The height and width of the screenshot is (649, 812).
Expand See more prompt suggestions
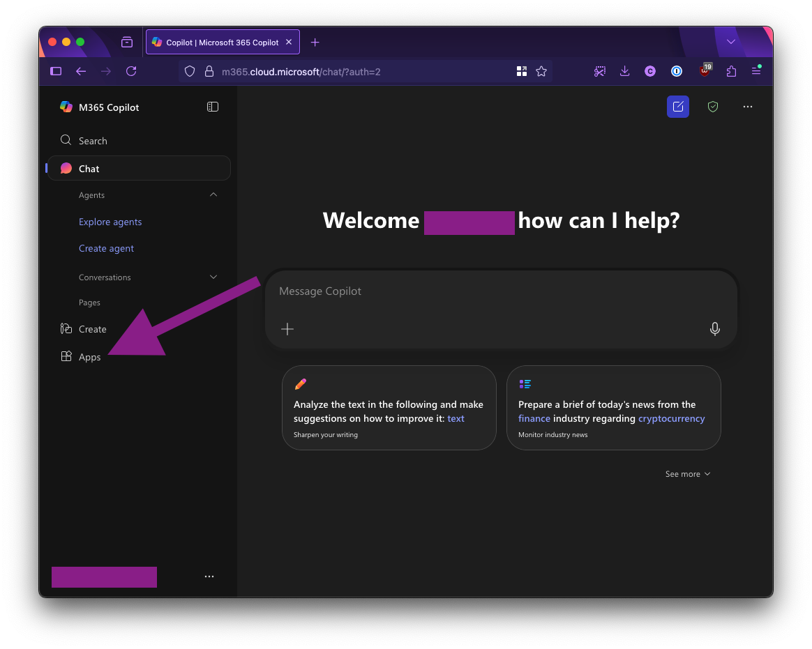click(x=688, y=474)
